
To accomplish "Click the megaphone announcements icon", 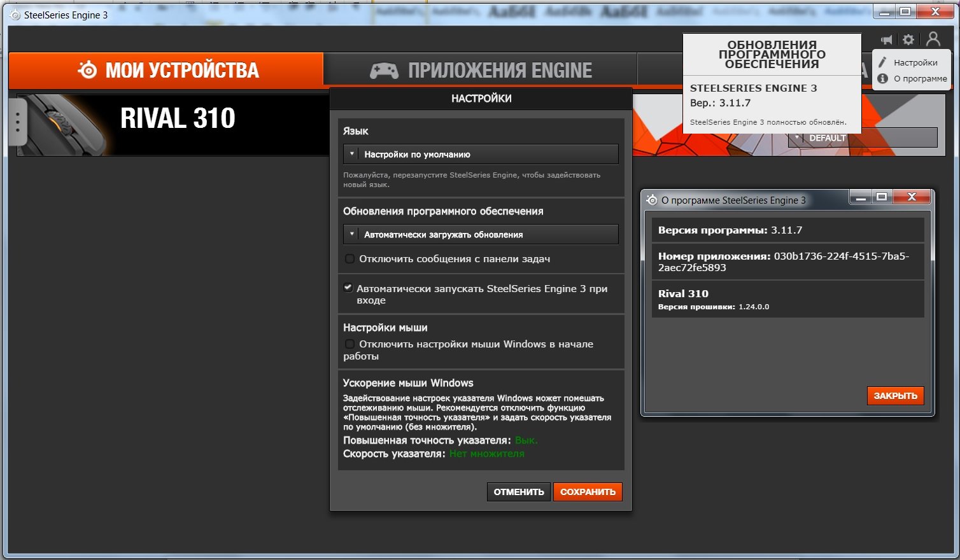I will coord(886,40).
